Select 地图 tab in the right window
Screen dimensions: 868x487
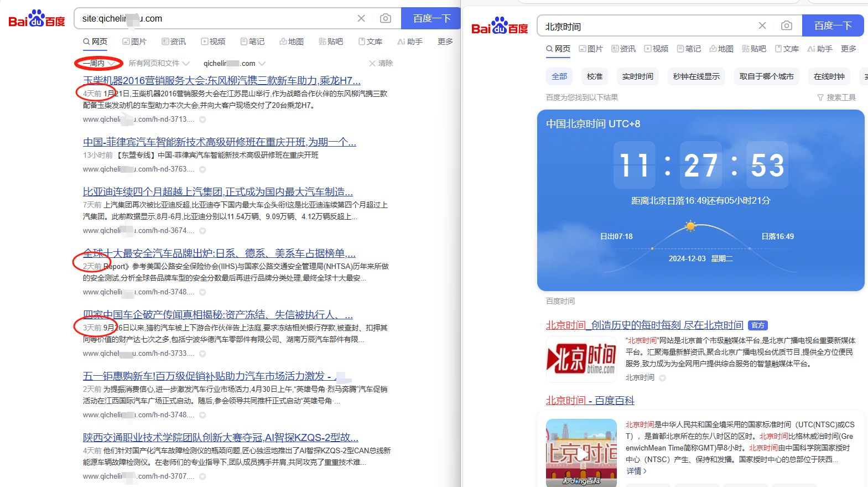721,49
